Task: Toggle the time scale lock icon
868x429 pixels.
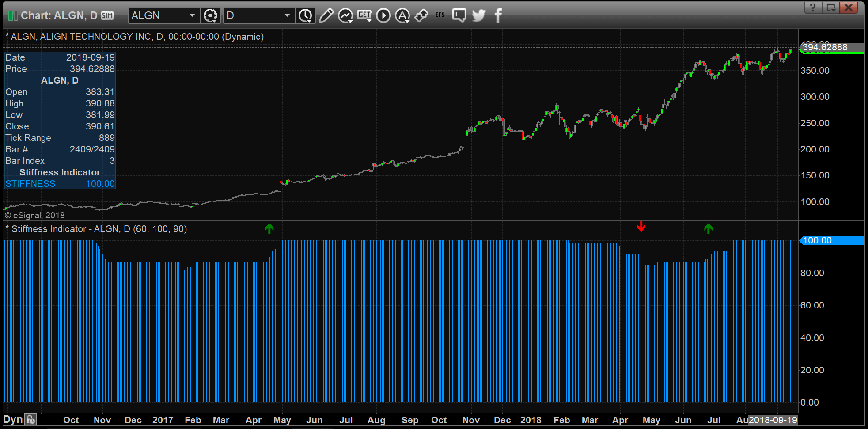Action: click(30, 419)
